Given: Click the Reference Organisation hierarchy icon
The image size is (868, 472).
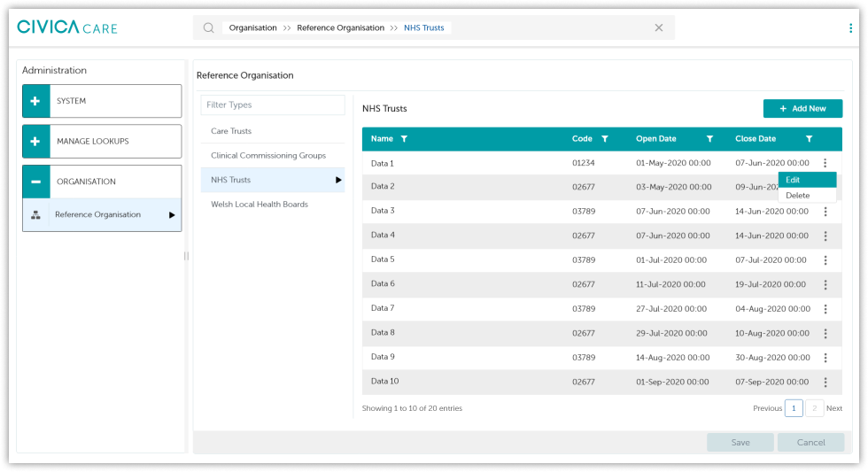Looking at the screenshot, I should point(35,215).
